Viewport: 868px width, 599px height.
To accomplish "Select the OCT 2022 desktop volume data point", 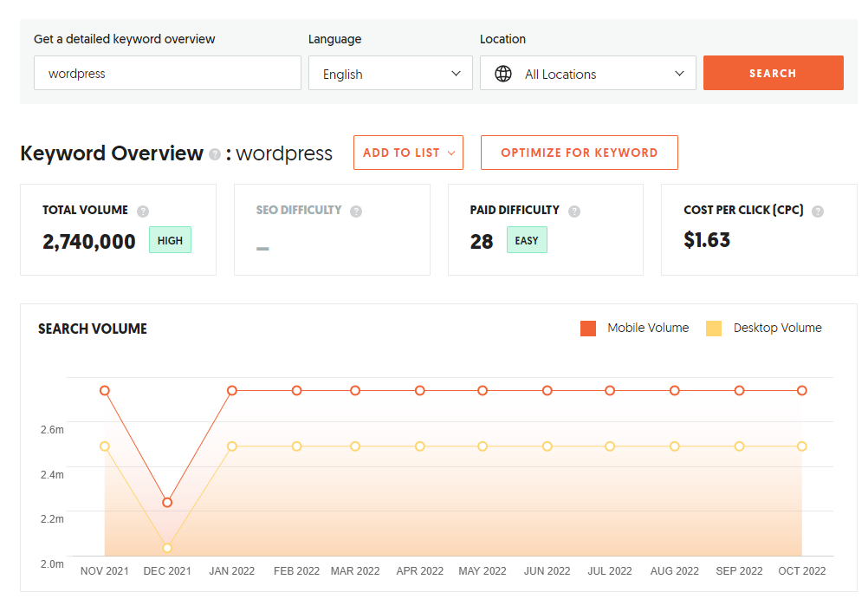I will click(x=801, y=446).
